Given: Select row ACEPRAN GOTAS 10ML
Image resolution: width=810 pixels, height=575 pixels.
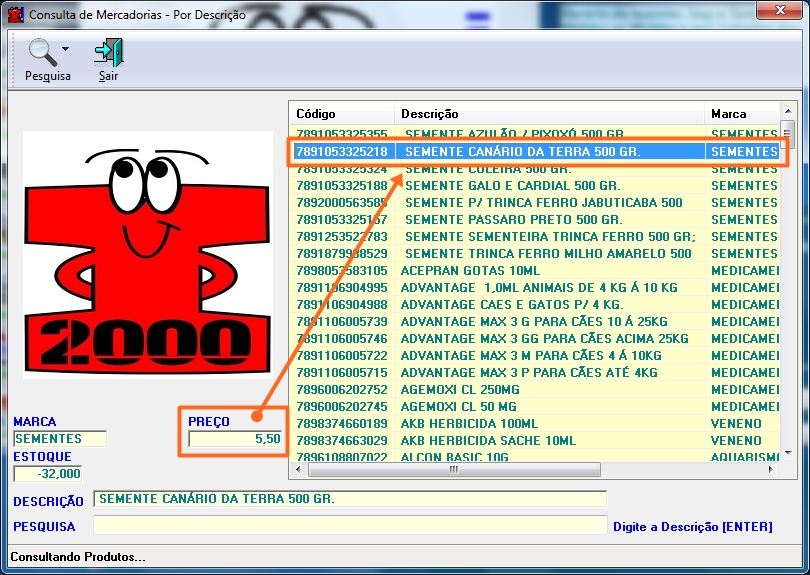Looking at the screenshot, I should 536,271.
